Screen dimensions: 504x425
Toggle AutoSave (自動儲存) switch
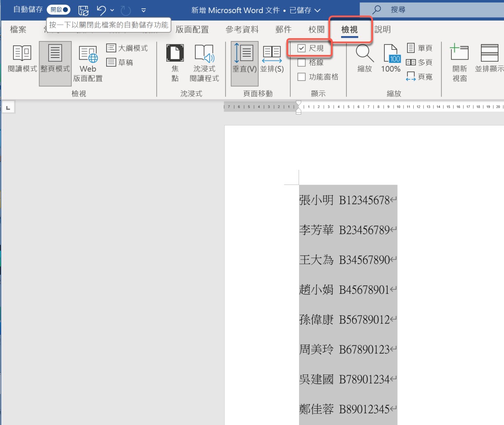[58, 10]
